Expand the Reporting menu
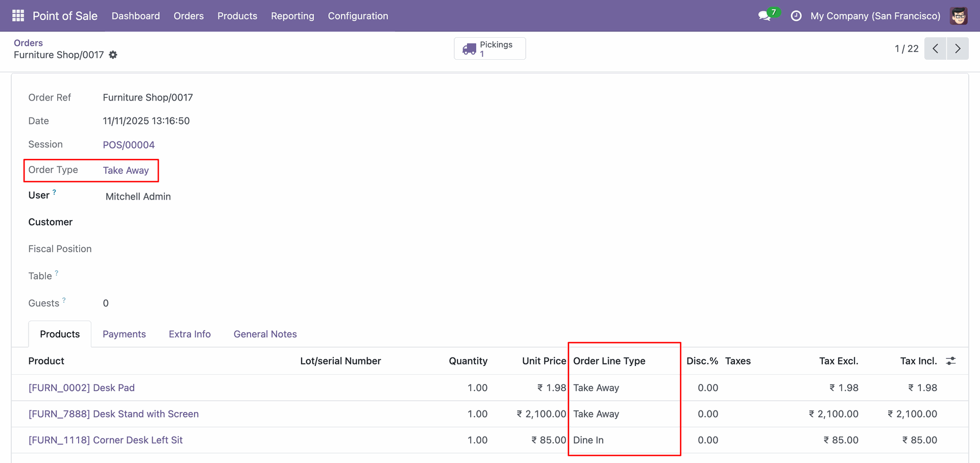 [292, 16]
